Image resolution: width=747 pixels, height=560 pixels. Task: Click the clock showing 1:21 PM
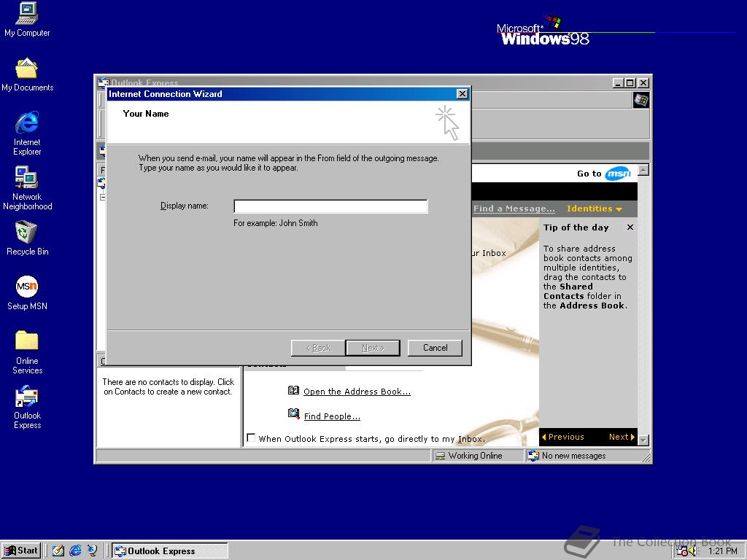pos(722,551)
